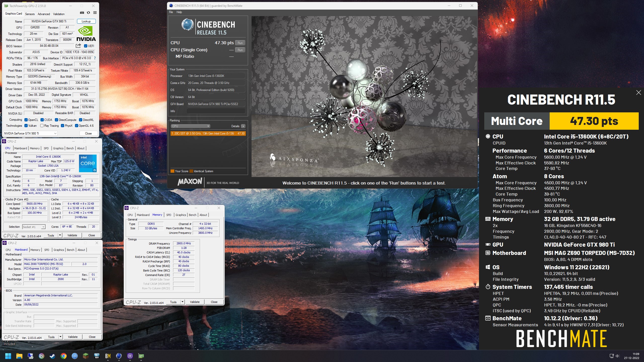The height and width of the screenshot is (362, 644).
Task: Click the GPU-Z screenshot camera icon
Action: click(82, 13)
